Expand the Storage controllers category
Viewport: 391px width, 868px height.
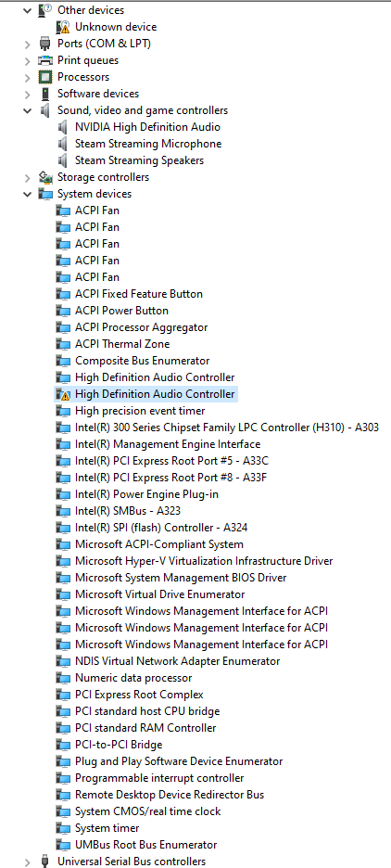click(x=27, y=177)
